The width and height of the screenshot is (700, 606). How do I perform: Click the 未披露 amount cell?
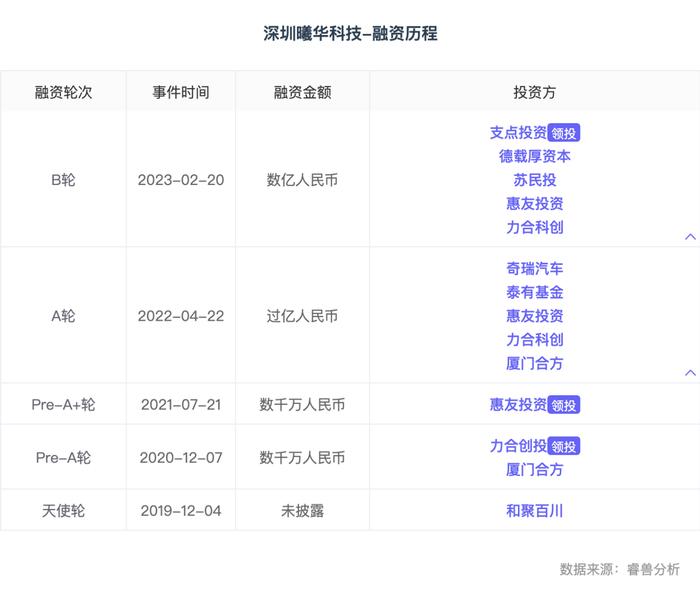point(302,510)
